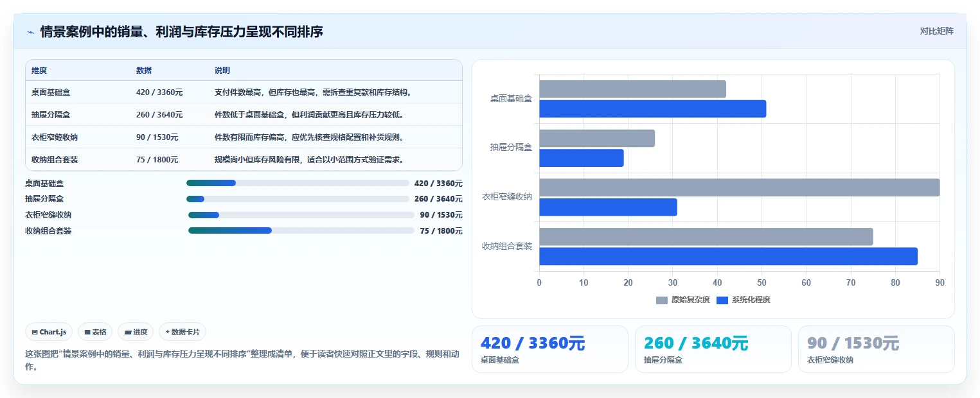Click value 75 / 1800元 beside the progress bar
Viewport: 980px width, 398px height.
coord(441,230)
